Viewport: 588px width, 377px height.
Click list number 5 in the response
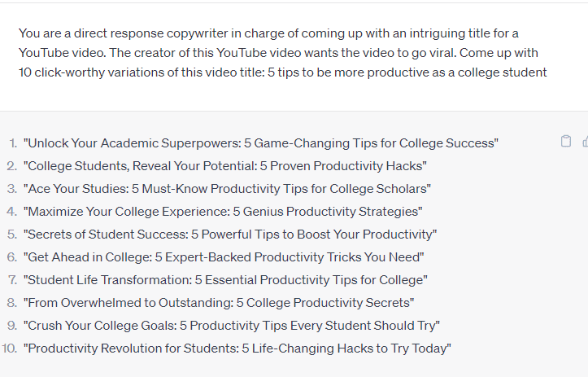[x=12, y=235]
